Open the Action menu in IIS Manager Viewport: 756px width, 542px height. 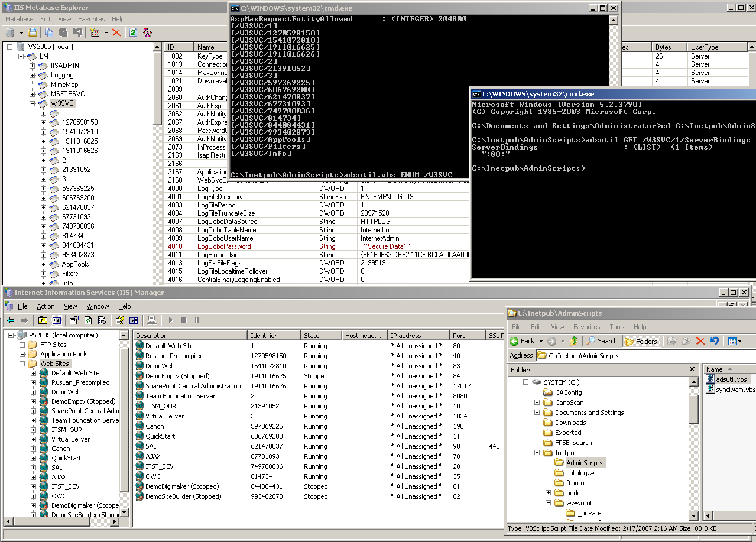46,306
